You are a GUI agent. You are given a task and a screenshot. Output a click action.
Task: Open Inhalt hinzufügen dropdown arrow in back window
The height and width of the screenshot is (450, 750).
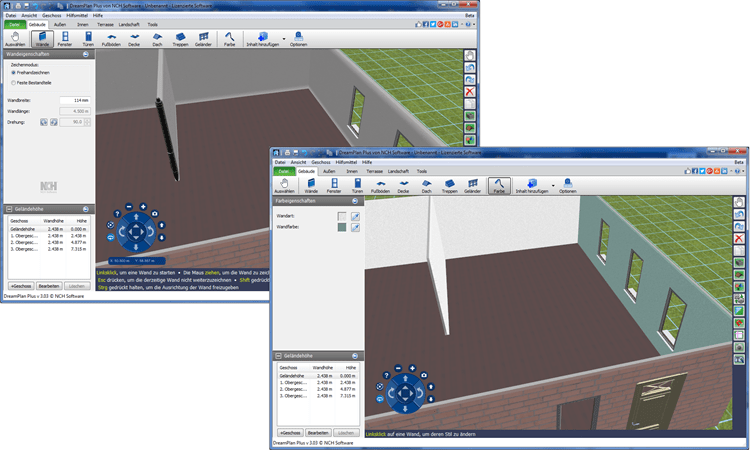point(284,39)
